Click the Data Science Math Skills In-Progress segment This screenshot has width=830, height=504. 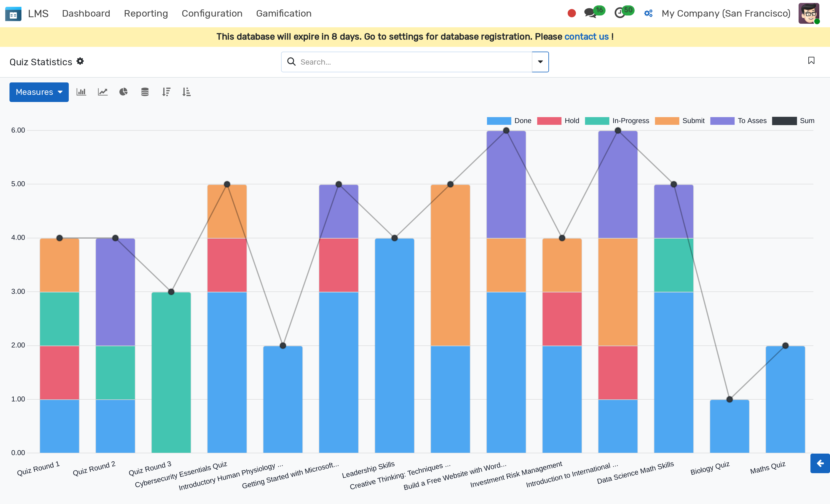674,265
